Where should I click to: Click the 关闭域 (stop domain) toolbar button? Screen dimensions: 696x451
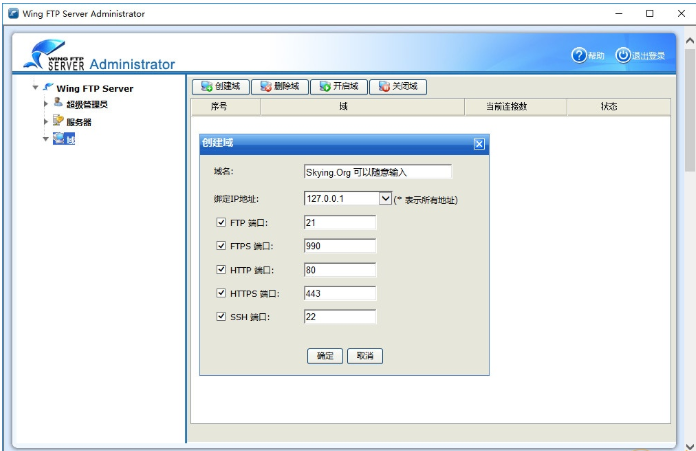point(398,87)
